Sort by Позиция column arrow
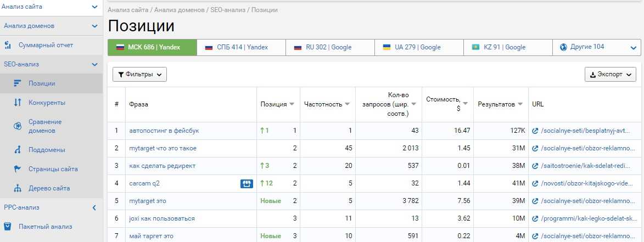Viewport: 644px width, 242px height. click(292, 104)
